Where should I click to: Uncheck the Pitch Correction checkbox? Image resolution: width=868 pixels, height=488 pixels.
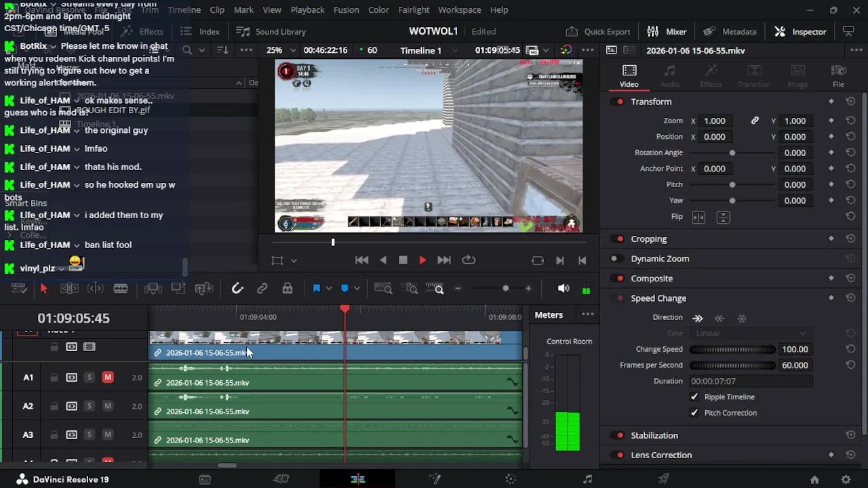(x=694, y=413)
